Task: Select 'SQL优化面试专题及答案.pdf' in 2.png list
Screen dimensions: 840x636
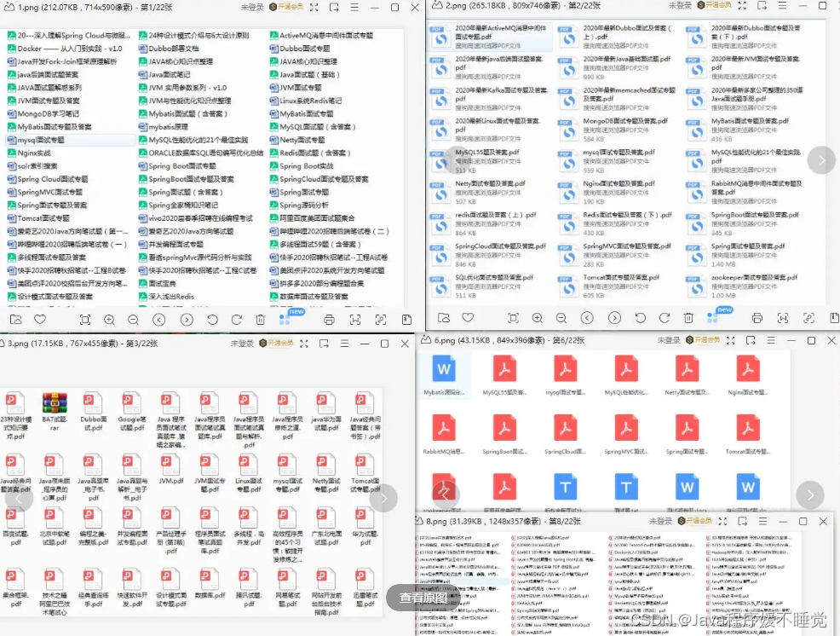Action: pyautogui.click(x=484, y=286)
